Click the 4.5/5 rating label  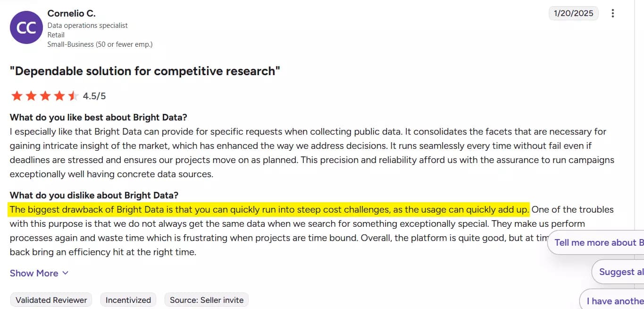[94, 95]
